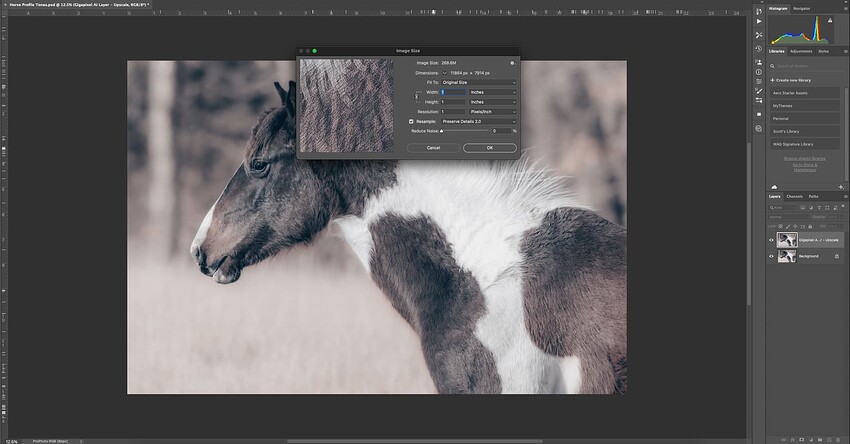Click the cloud sync icon in Libraries
The width and height of the screenshot is (850, 444).
click(774, 186)
